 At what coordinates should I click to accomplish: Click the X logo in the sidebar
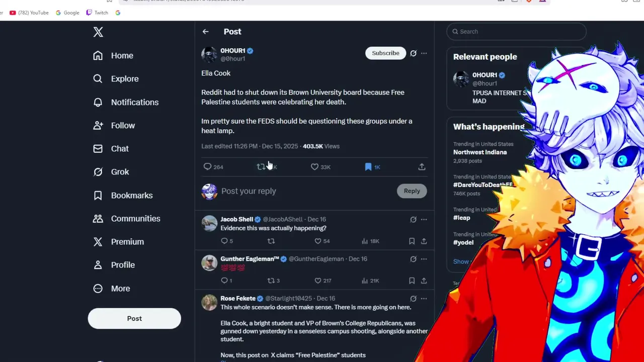[98, 32]
